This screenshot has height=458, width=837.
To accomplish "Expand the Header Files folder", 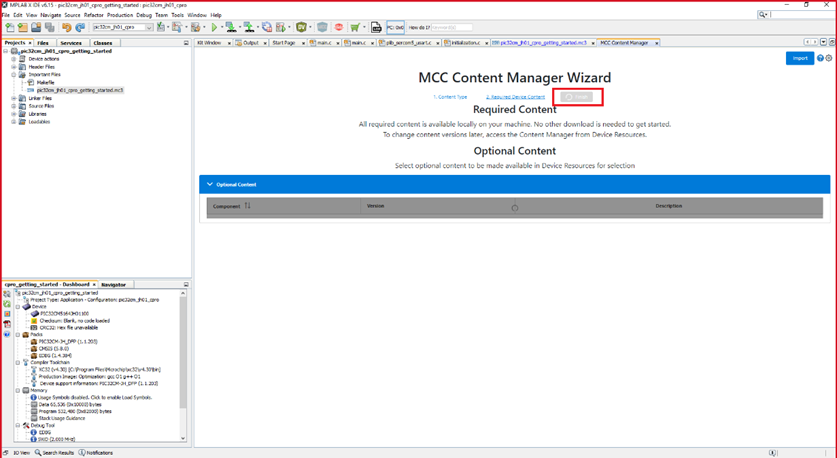I will click(14, 67).
